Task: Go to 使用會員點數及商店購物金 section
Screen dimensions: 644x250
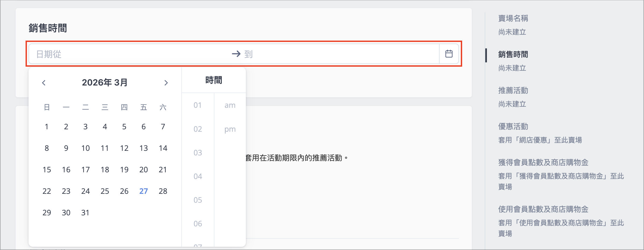Action: [x=543, y=209]
